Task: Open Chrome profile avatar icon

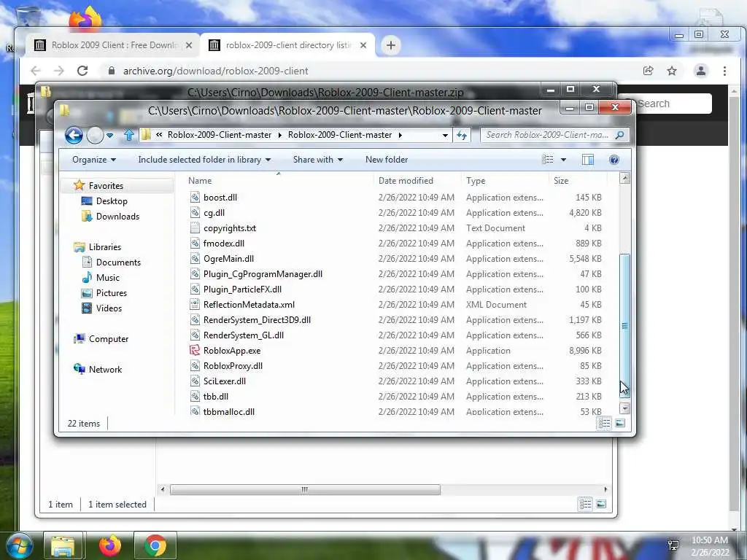Action: [x=701, y=71]
